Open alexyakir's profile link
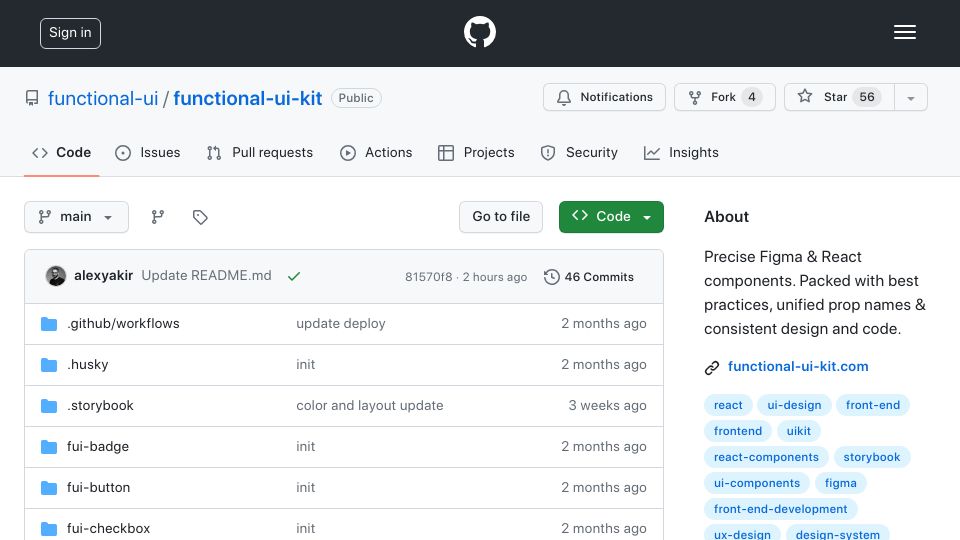This screenshot has width=960, height=540. click(103, 276)
